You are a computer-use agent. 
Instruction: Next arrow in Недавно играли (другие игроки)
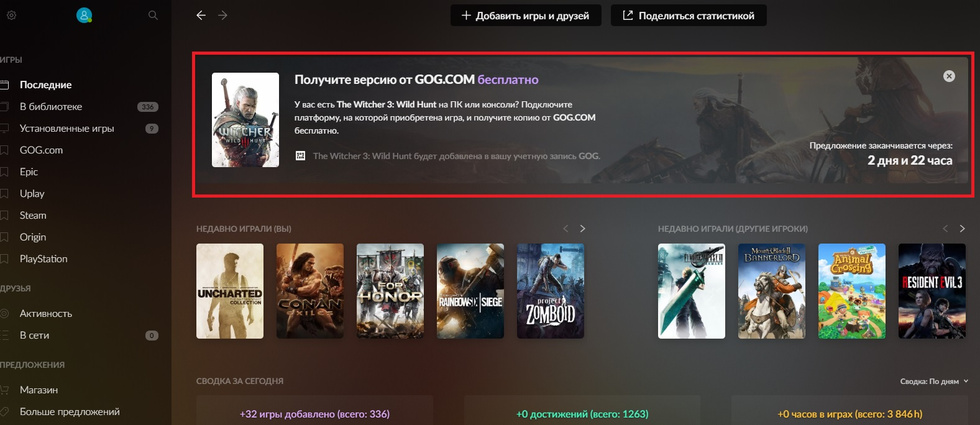point(962,229)
